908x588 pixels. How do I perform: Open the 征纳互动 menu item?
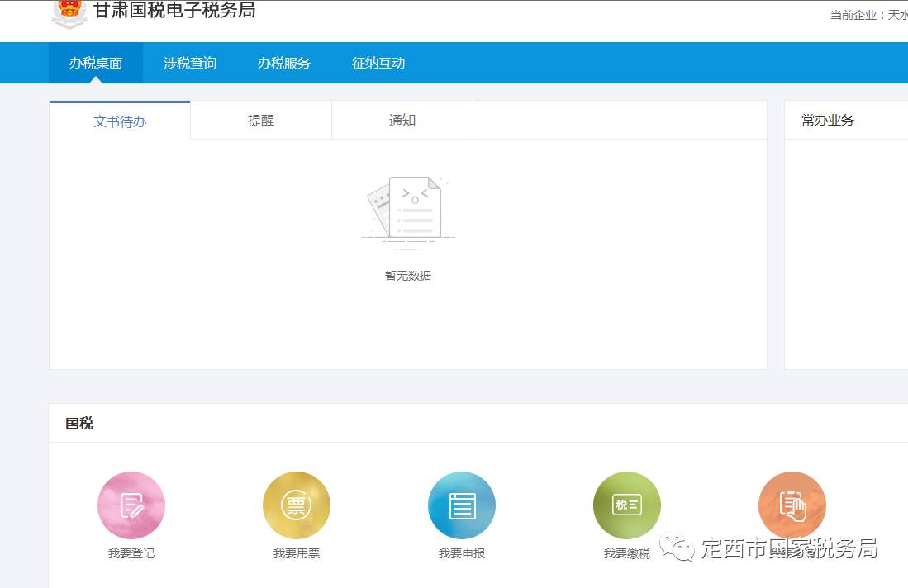click(378, 62)
